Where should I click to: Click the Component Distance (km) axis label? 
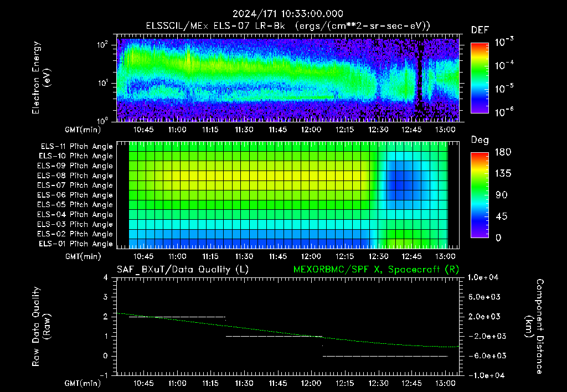click(x=534, y=326)
